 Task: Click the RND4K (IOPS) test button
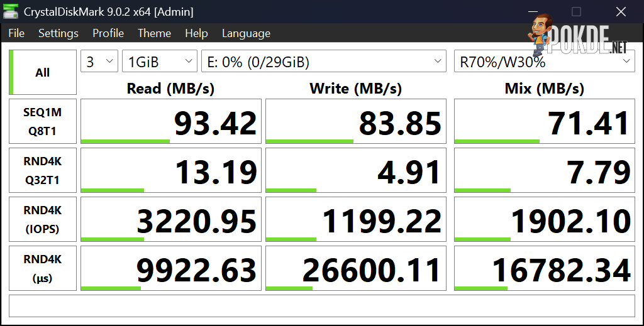43,219
